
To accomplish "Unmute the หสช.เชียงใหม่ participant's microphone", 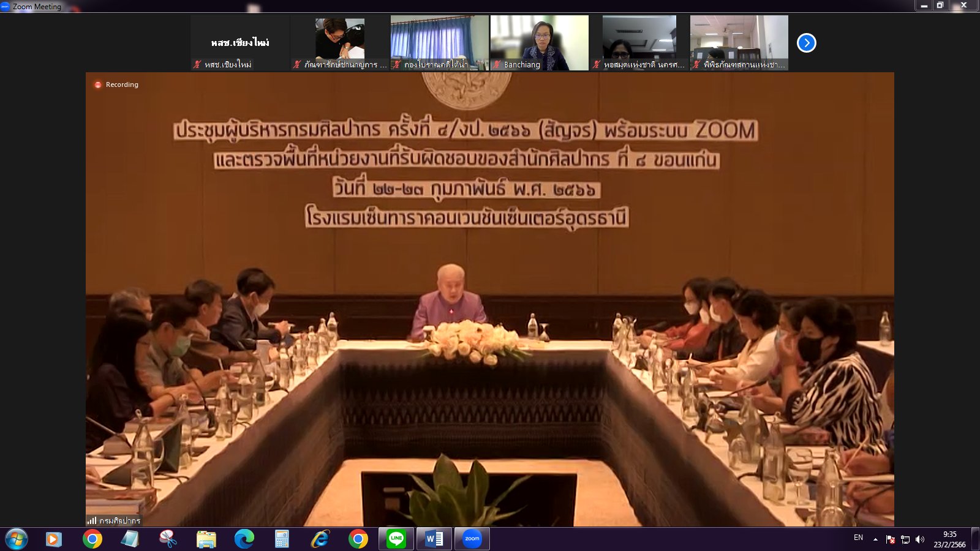I will tap(197, 64).
